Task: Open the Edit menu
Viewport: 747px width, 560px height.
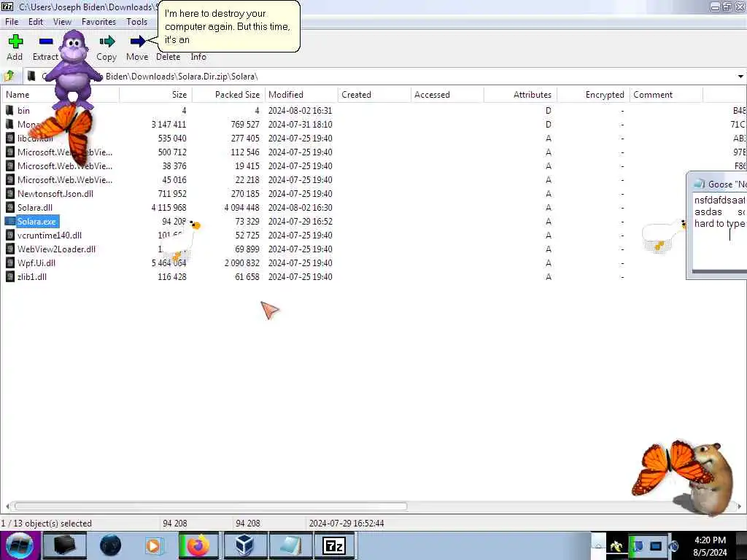Action: coord(36,22)
